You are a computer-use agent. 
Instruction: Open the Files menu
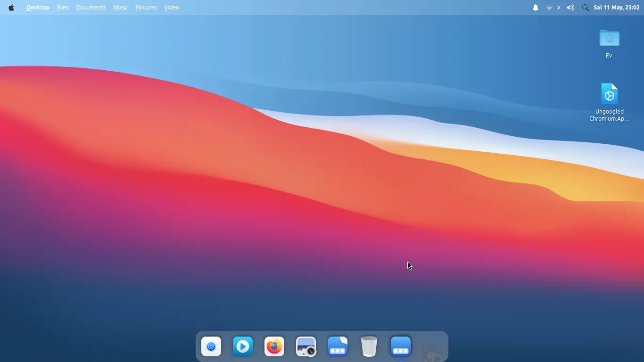pos(63,8)
